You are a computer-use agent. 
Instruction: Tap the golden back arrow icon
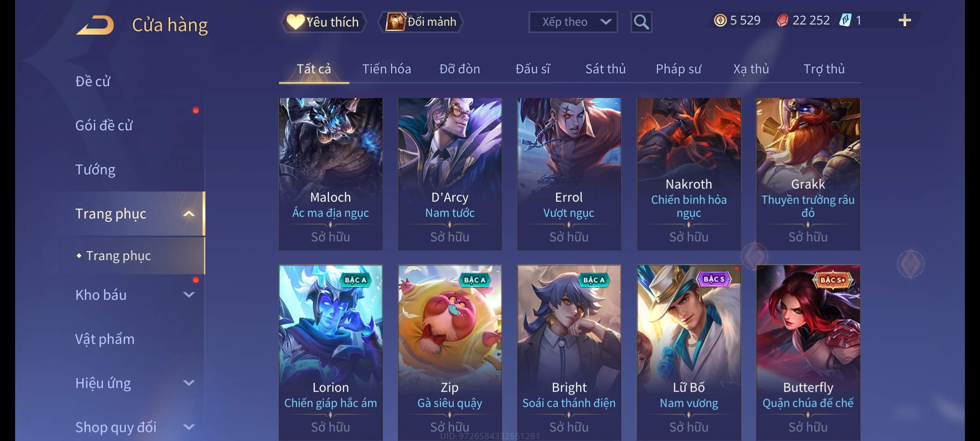pyautogui.click(x=95, y=25)
